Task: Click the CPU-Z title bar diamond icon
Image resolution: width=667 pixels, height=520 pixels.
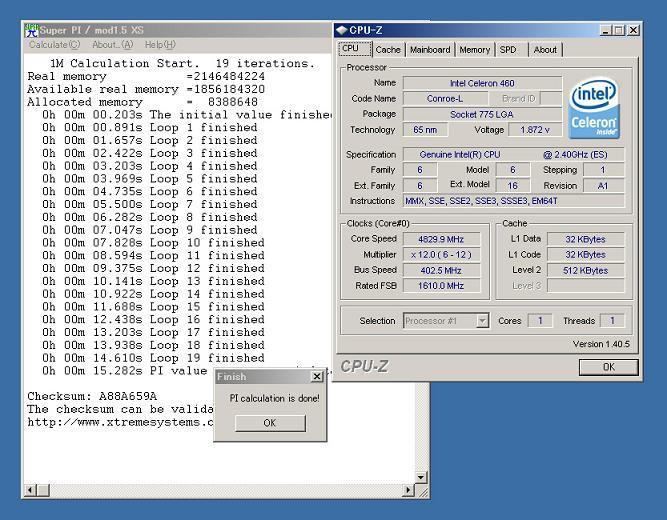Action: coord(342,30)
